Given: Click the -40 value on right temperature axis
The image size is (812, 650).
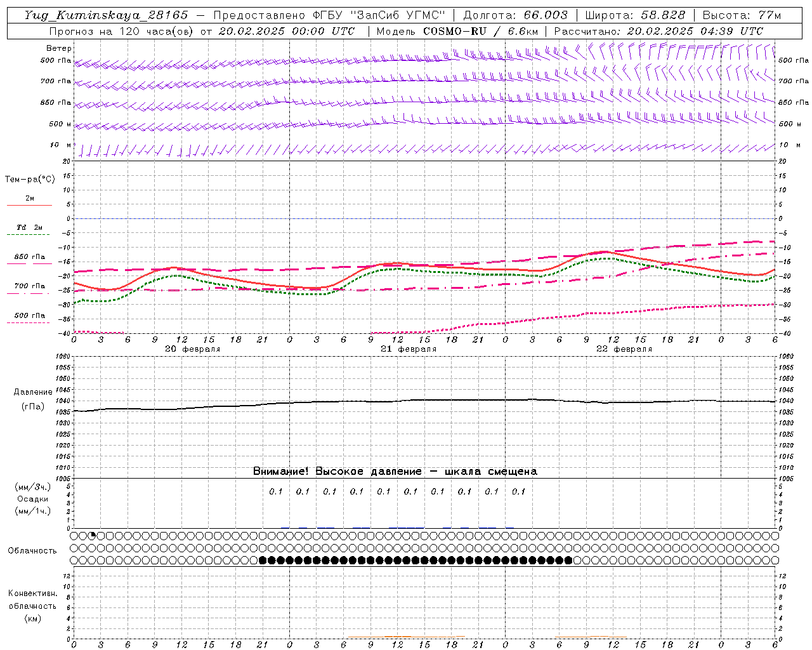Looking at the screenshot, I should tap(784, 334).
